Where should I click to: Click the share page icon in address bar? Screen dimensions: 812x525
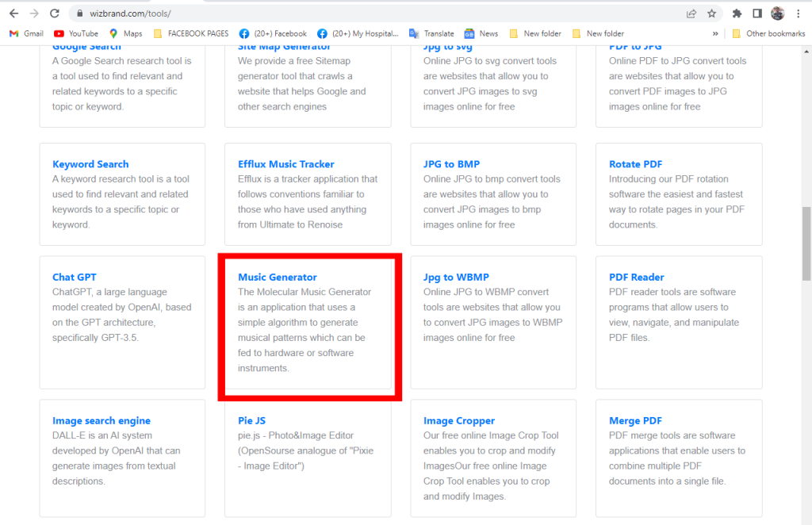point(691,13)
